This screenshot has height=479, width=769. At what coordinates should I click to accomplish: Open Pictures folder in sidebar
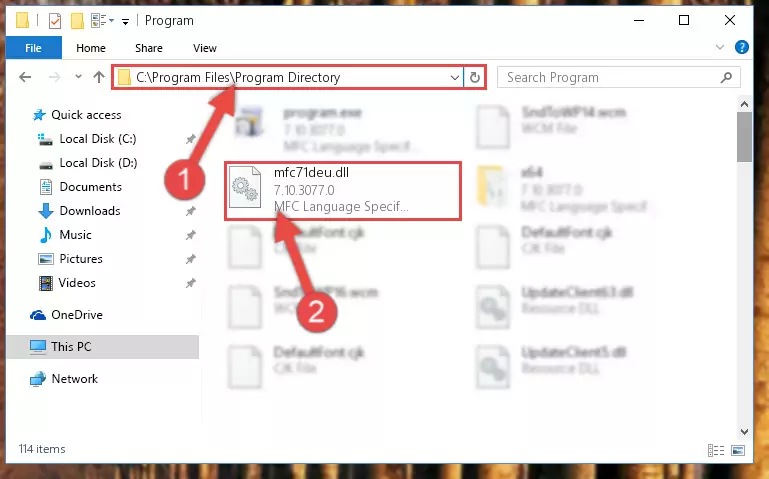pyautogui.click(x=81, y=259)
